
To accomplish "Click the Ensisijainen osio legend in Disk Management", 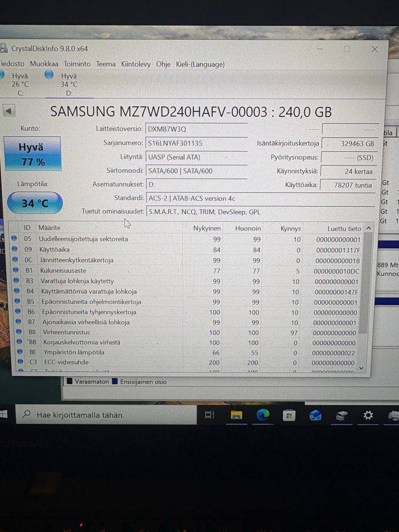I will coord(139,382).
